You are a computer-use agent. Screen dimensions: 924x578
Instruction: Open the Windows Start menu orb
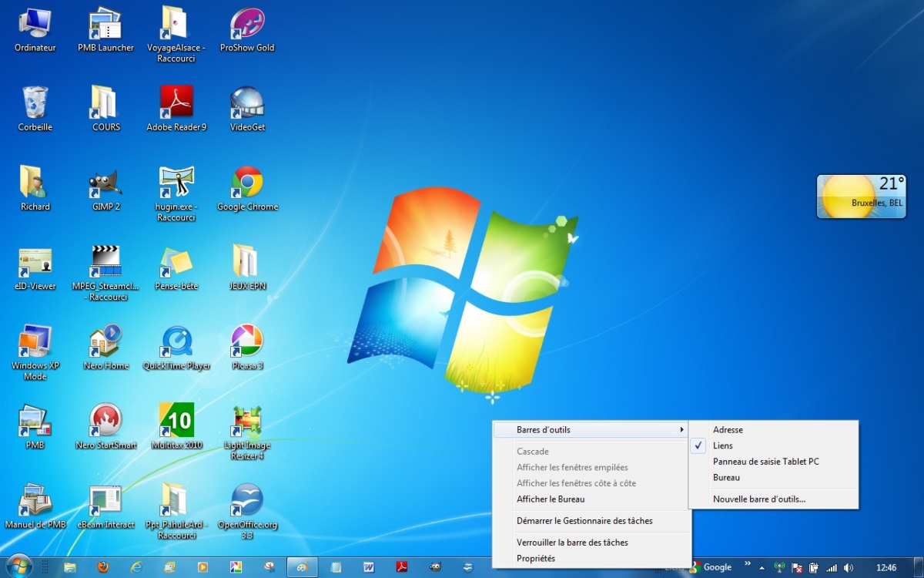click(18, 566)
